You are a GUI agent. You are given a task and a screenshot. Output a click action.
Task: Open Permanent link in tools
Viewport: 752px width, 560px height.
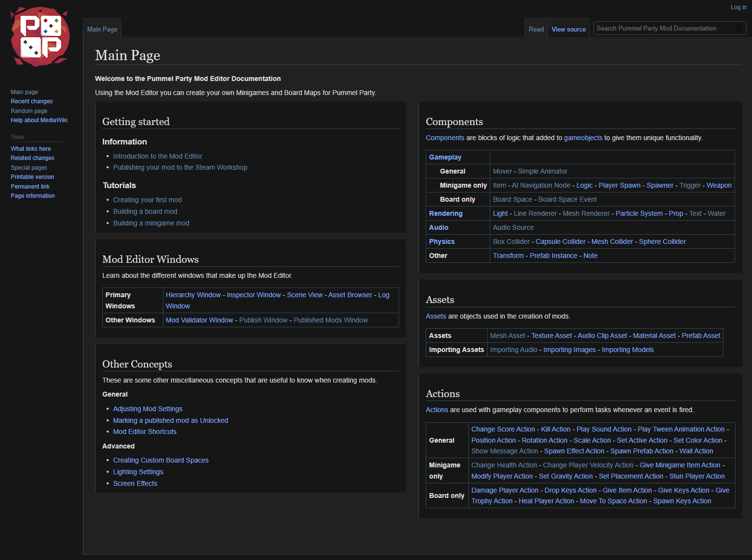[x=30, y=187]
